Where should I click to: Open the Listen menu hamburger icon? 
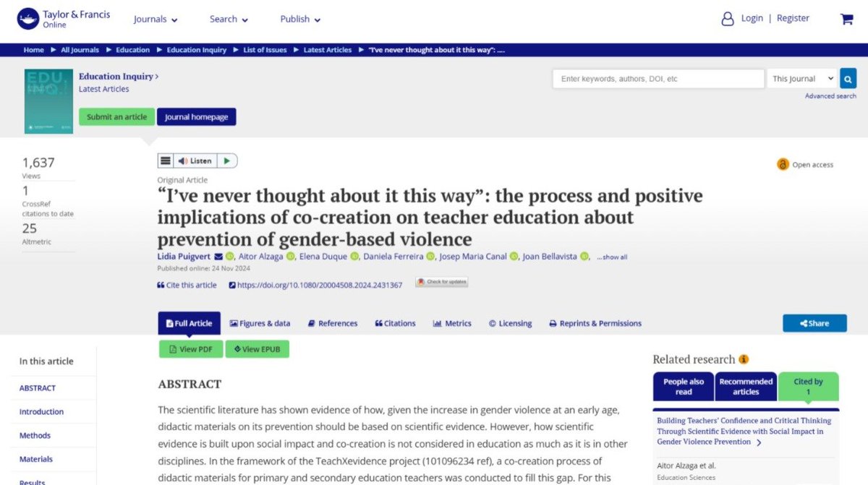click(166, 161)
